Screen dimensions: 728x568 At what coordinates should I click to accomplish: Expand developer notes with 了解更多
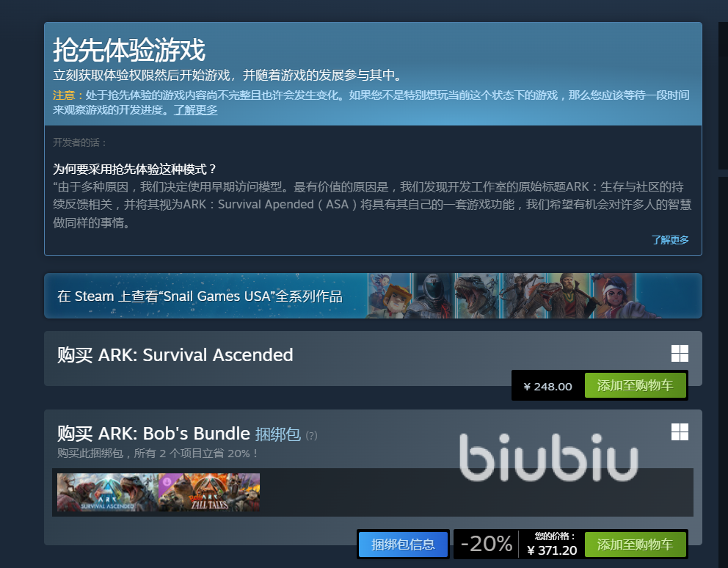[670, 240]
